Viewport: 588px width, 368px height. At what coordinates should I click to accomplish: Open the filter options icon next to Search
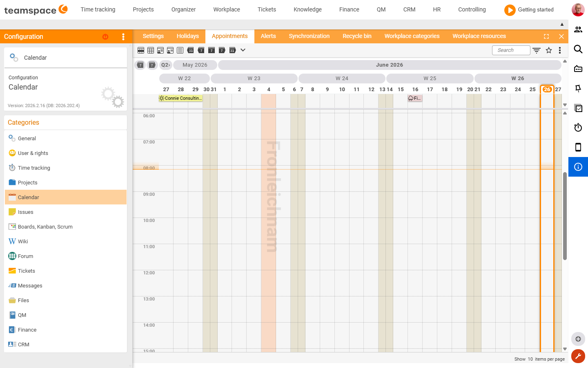(537, 50)
